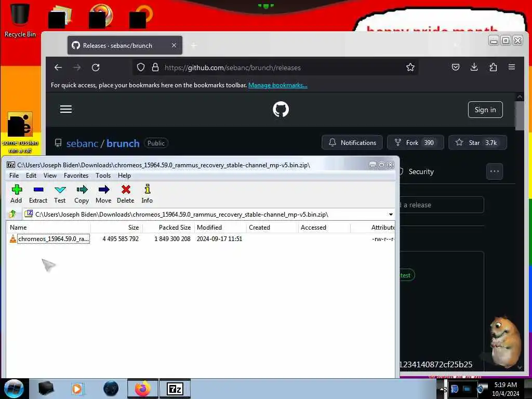The height and width of the screenshot is (399, 532).
Task: Run the Test tool in 7-Zip
Action: (x=60, y=194)
